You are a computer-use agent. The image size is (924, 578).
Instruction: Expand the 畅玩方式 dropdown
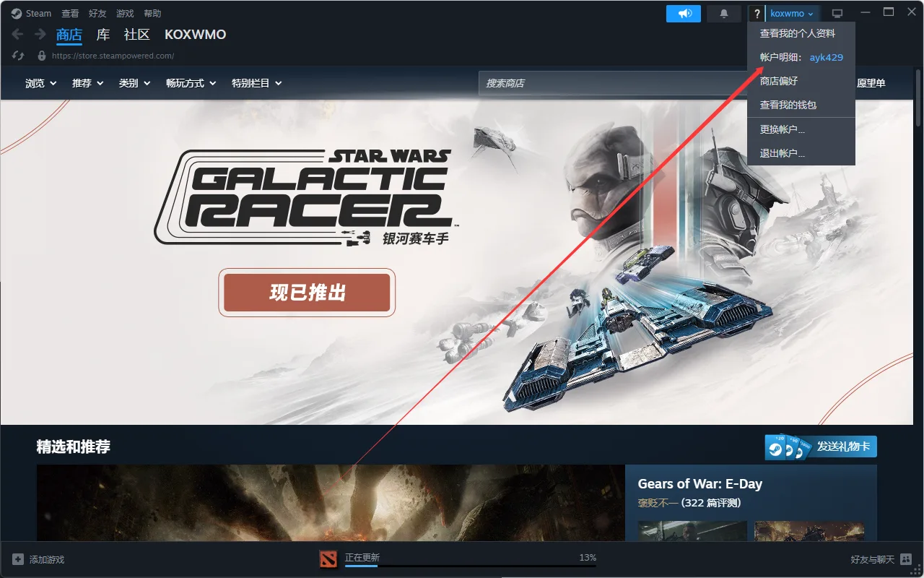pyautogui.click(x=191, y=83)
